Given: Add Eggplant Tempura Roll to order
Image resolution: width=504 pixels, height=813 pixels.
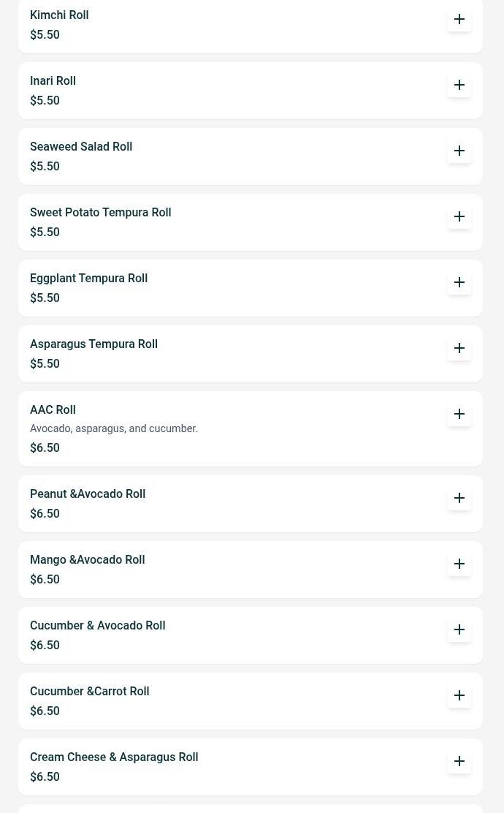Looking at the screenshot, I should 459,282.
